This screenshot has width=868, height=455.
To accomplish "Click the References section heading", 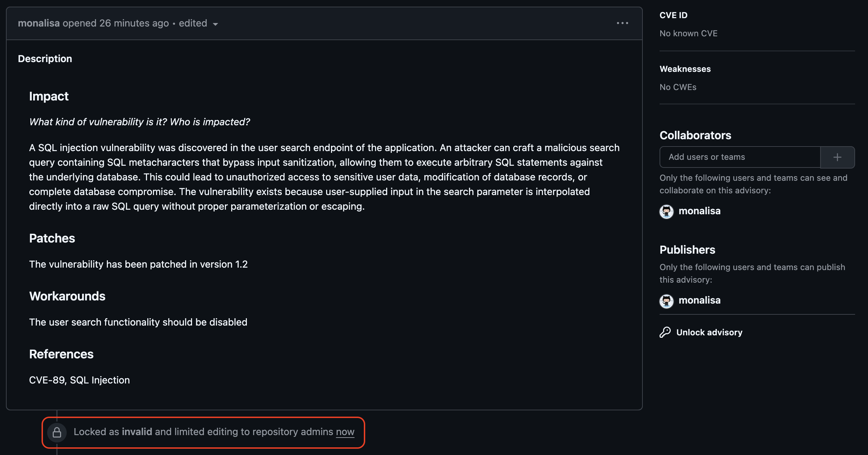I will [61, 354].
